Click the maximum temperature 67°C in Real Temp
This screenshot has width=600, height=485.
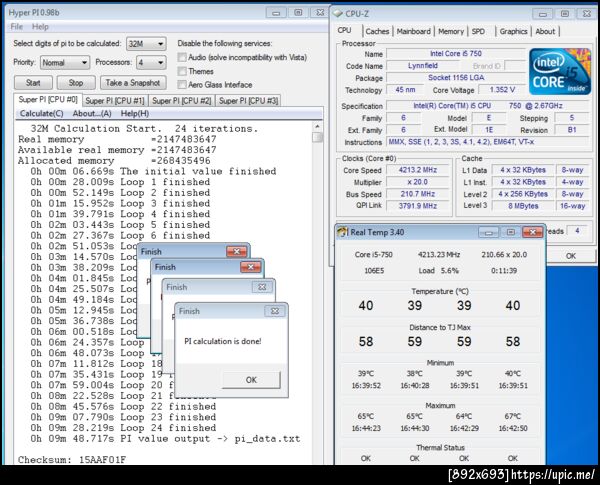point(513,416)
